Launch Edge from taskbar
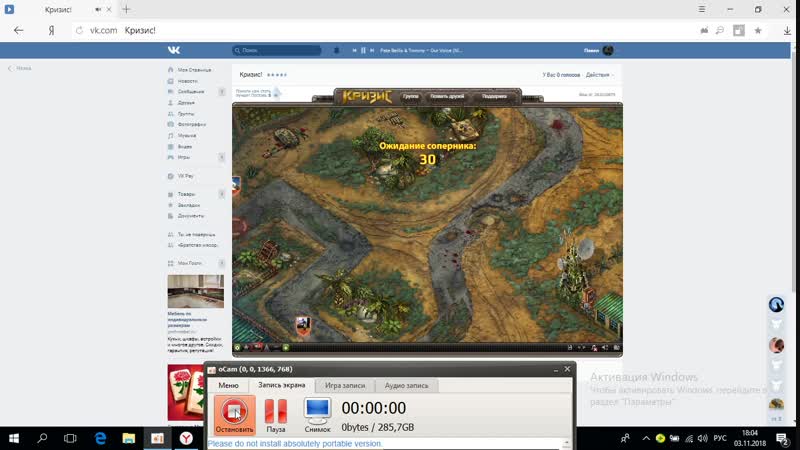The image size is (800, 450). [x=101, y=438]
